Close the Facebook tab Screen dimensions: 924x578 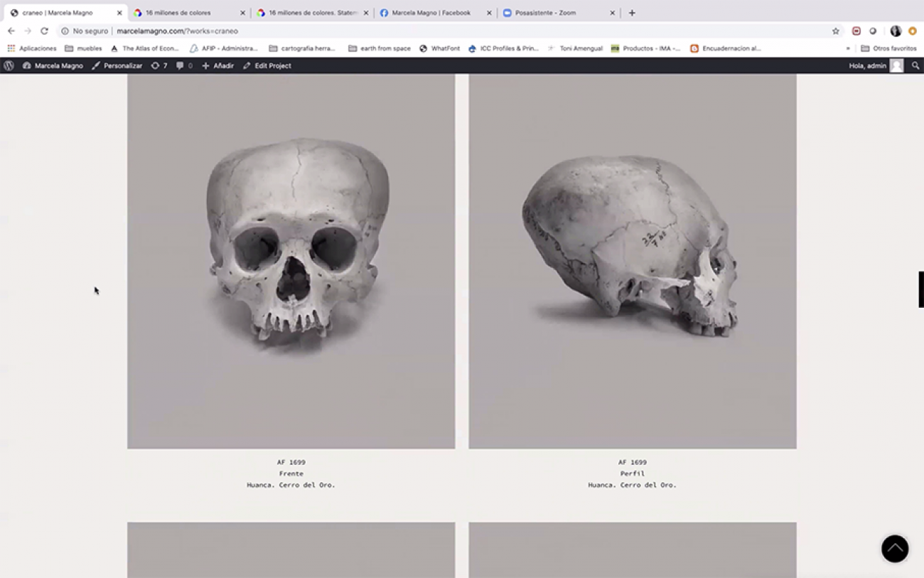pos(489,13)
